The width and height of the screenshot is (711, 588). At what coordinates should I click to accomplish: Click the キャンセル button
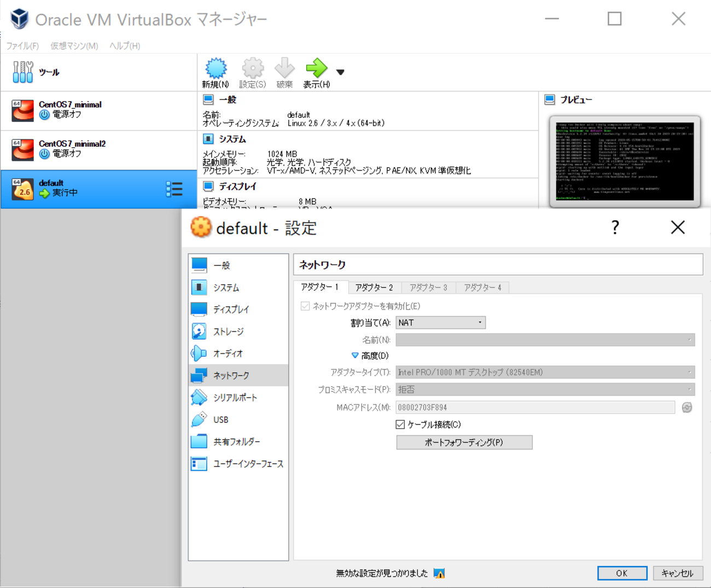[x=678, y=573]
